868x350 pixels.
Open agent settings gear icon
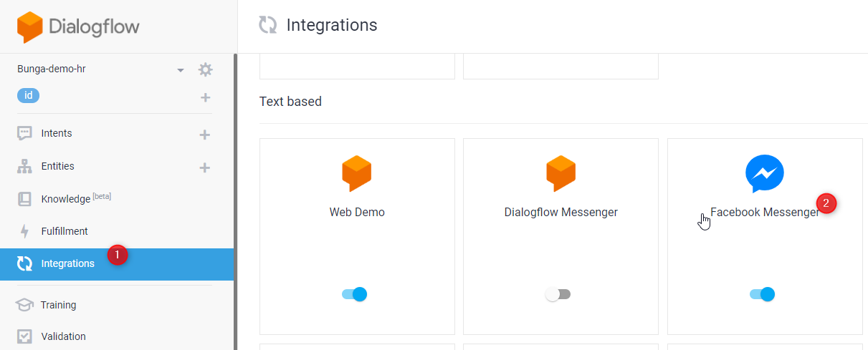pos(206,69)
